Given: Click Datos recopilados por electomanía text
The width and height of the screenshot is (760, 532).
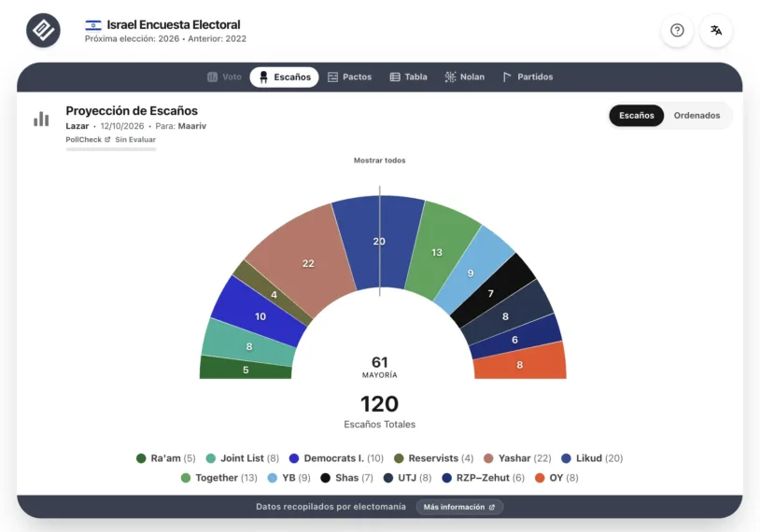Looking at the screenshot, I should (x=331, y=507).
